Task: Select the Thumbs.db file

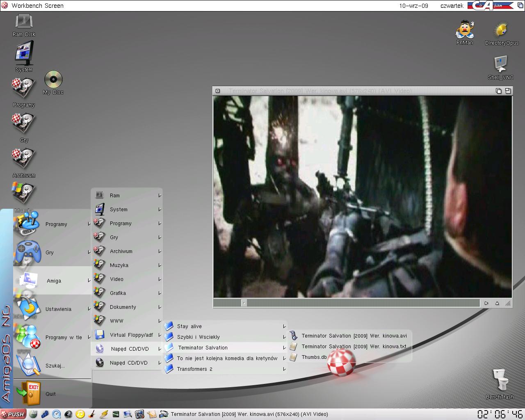Action: coord(349,357)
